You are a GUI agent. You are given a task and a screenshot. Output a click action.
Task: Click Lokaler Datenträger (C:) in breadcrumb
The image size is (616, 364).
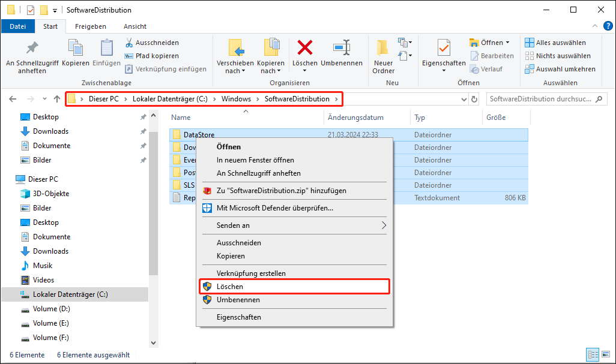point(170,99)
